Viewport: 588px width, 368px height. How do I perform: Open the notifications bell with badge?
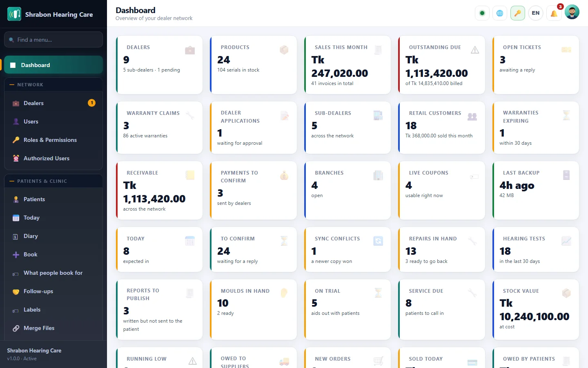pos(554,13)
